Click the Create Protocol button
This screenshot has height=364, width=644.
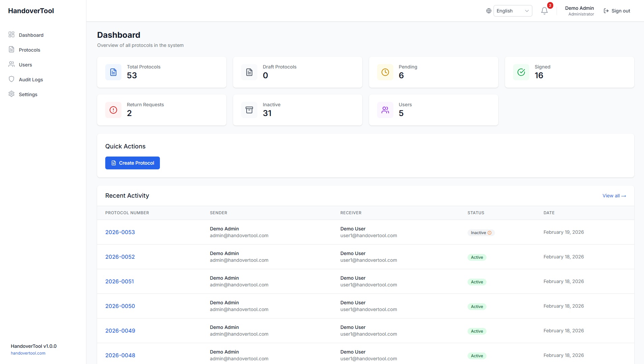(x=133, y=163)
